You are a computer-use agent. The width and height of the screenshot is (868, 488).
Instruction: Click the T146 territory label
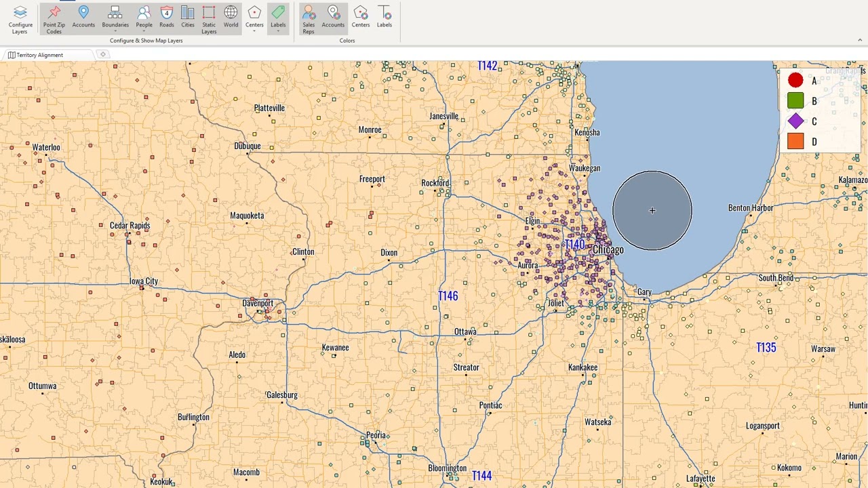point(448,296)
